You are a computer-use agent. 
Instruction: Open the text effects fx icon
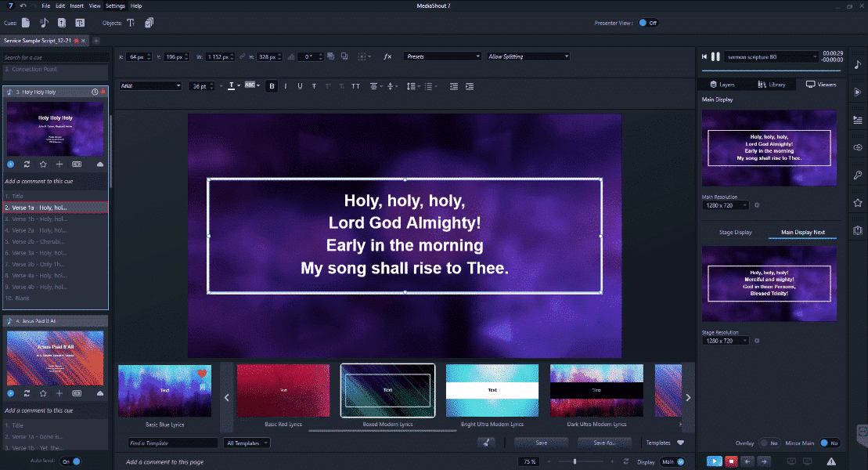[x=386, y=56]
